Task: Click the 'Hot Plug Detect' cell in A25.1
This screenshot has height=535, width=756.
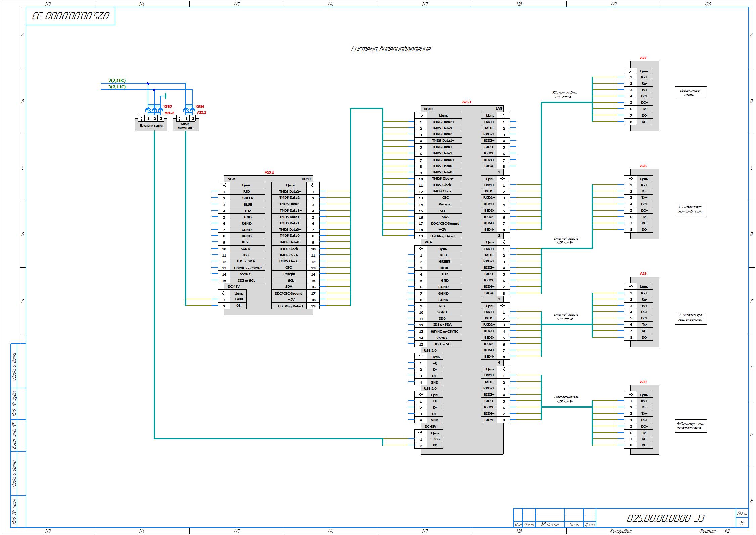Action: pyautogui.click(x=290, y=306)
